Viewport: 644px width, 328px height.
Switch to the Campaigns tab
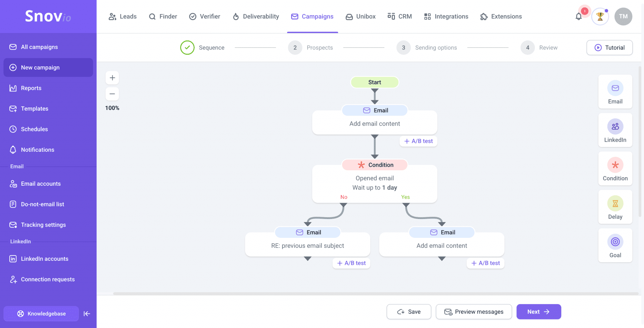pyautogui.click(x=312, y=16)
